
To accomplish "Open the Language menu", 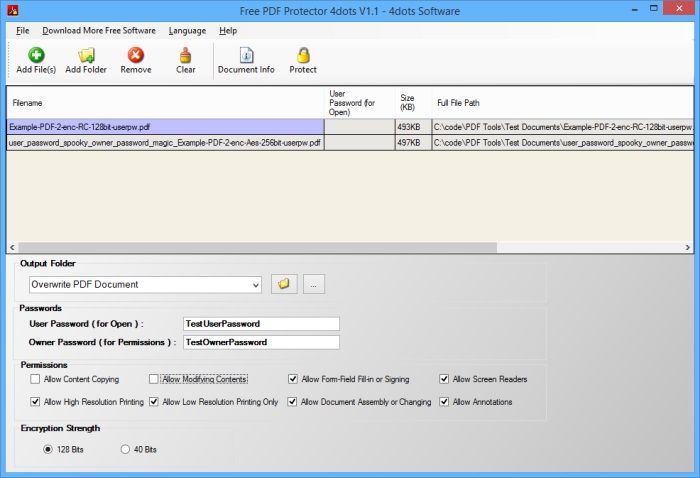I will point(188,31).
